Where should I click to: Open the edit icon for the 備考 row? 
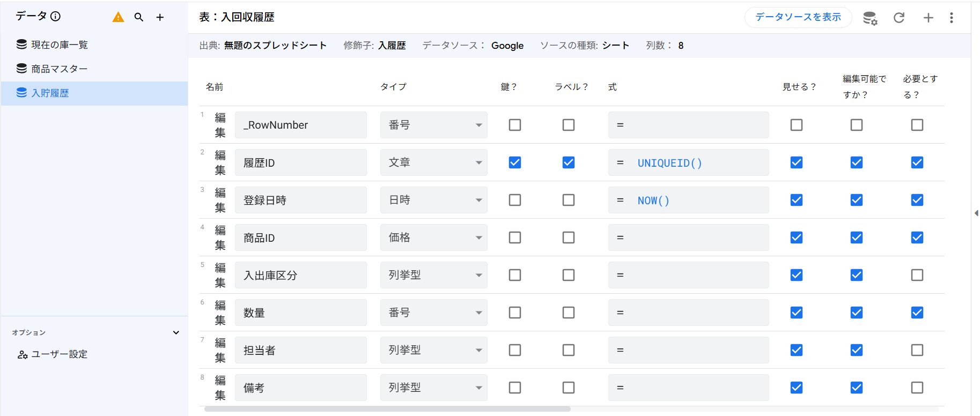pos(220,388)
